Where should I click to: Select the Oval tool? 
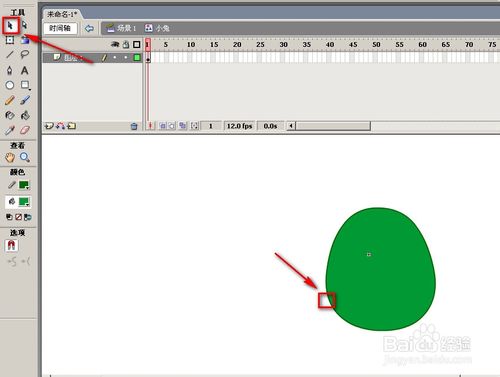pos(10,85)
